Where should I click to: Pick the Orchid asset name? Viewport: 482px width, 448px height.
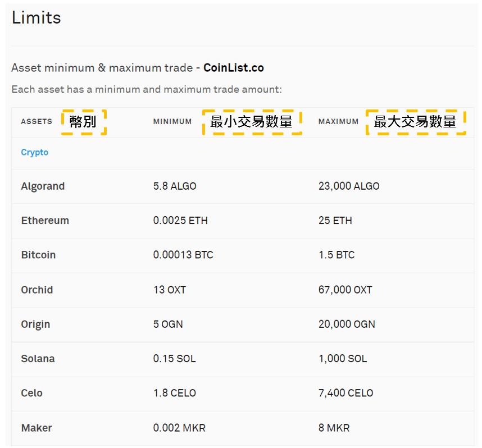pos(37,290)
